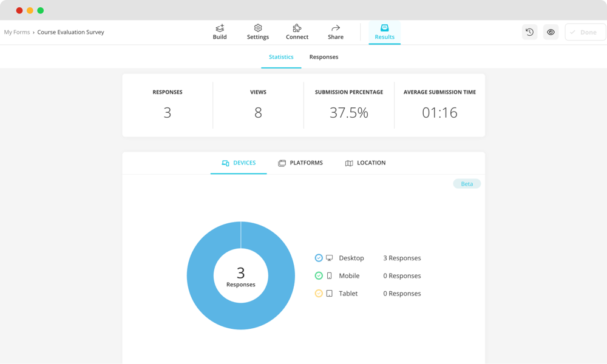Toggle the Desktop responses indicator

pyautogui.click(x=318, y=258)
